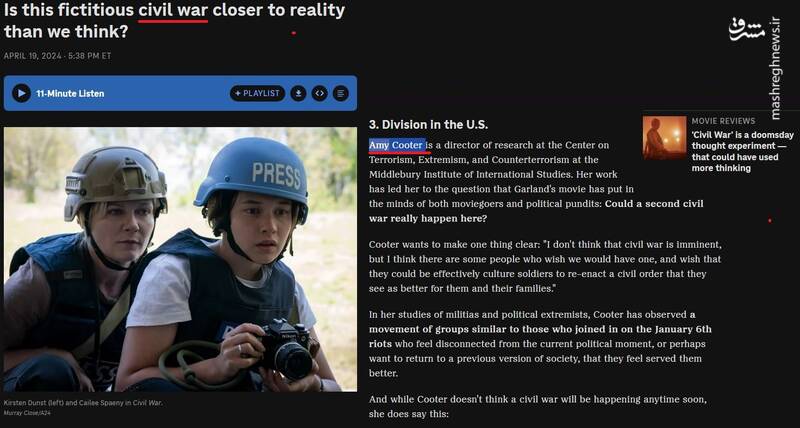
Task: Click the highlighted Amy Cooter name
Action: pyautogui.click(x=396, y=145)
